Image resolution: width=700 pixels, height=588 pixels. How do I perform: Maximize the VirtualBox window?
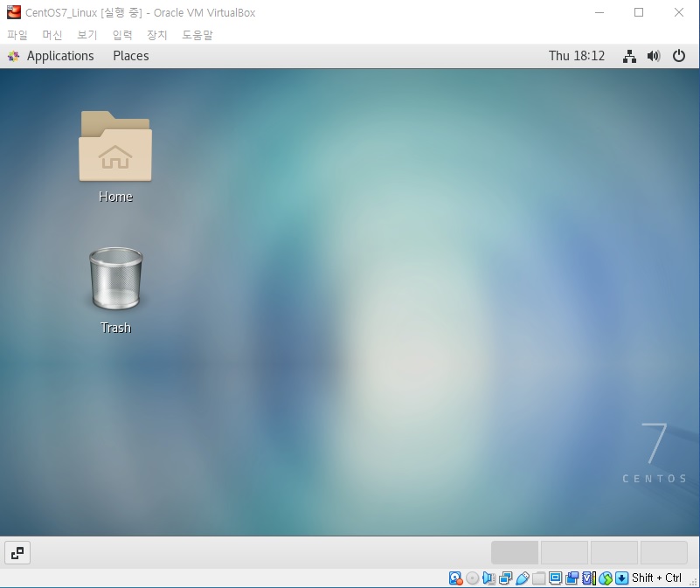(639, 12)
